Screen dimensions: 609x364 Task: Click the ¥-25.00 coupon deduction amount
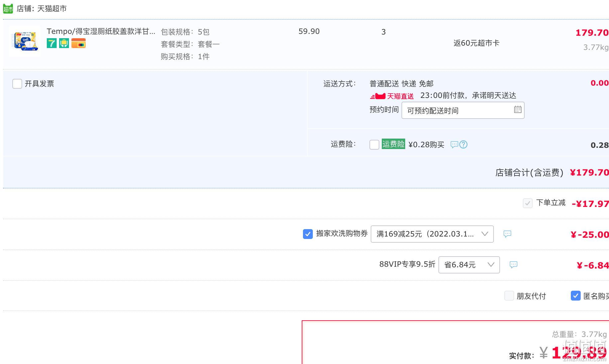click(590, 235)
